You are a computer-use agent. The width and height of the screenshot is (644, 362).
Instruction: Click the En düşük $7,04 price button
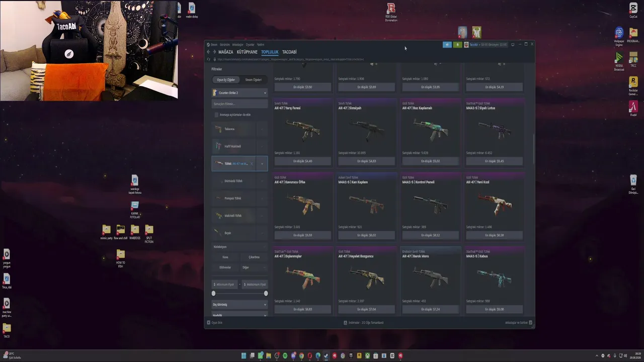[x=366, y=309]
